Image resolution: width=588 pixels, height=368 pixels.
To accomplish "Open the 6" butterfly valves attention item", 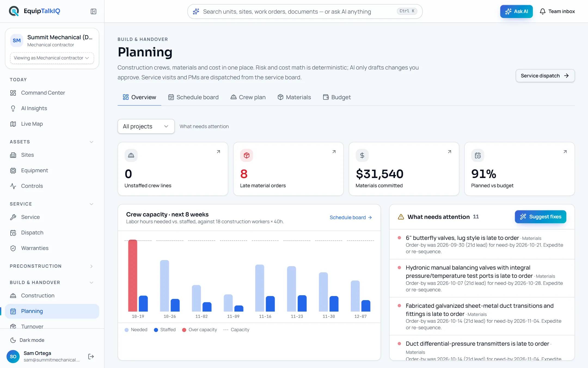I will click(x=482, y=244).
